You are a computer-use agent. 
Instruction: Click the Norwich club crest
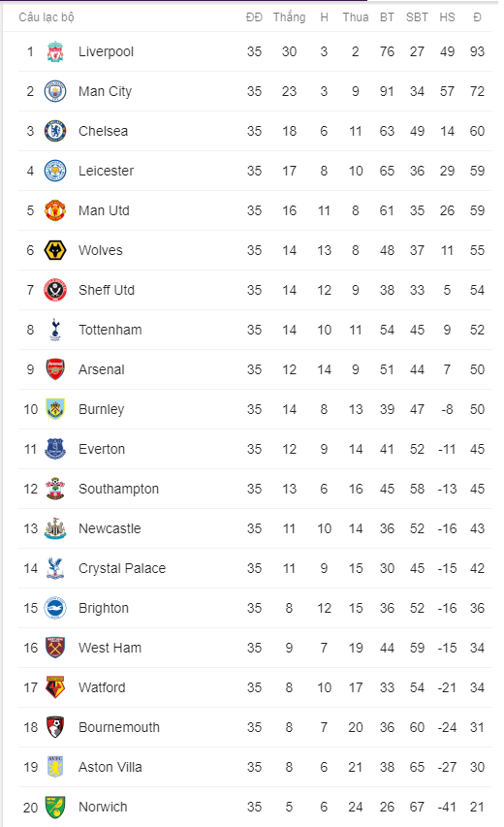pyautogui.click(x=55, y=807)
